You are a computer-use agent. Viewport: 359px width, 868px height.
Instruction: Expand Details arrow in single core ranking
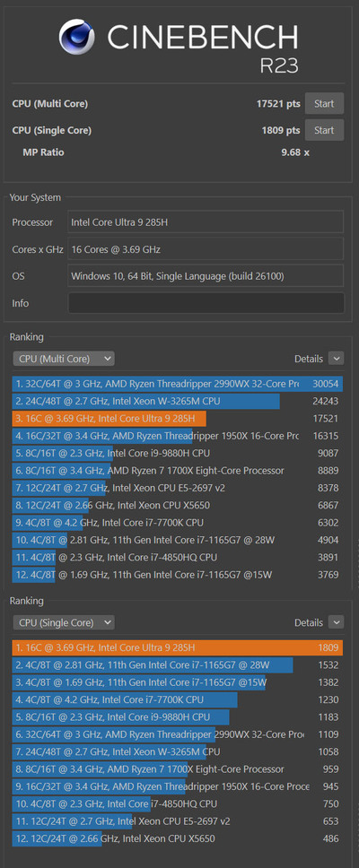coord(336,622)
